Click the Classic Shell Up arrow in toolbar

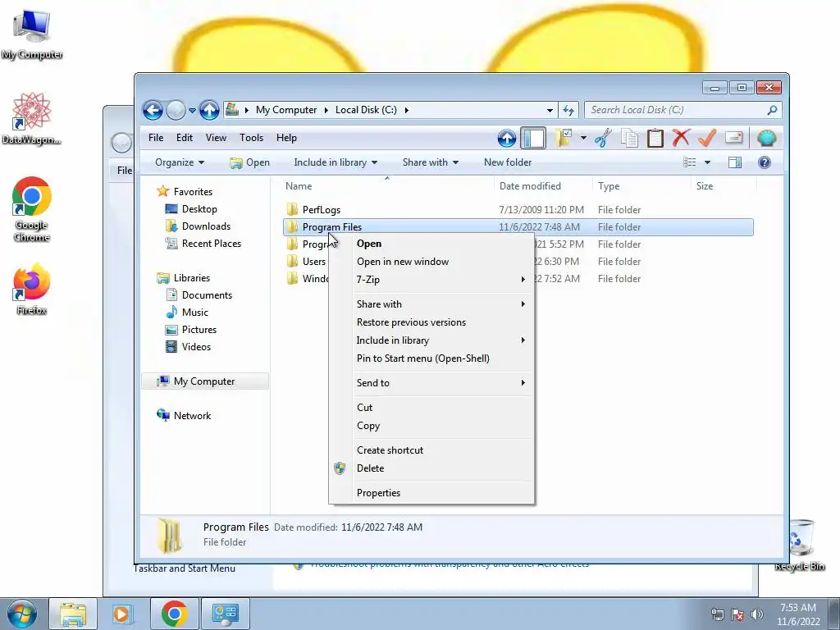[x=507, y=138]
